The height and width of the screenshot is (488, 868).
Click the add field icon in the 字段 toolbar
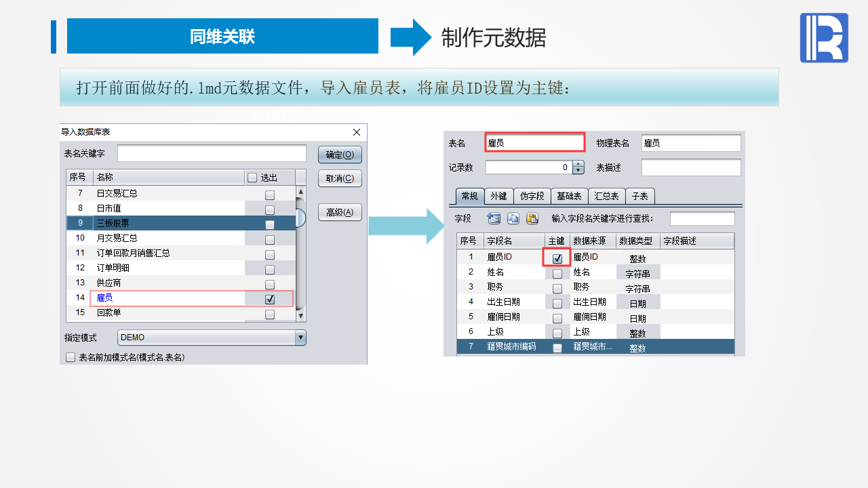(494, 218)
